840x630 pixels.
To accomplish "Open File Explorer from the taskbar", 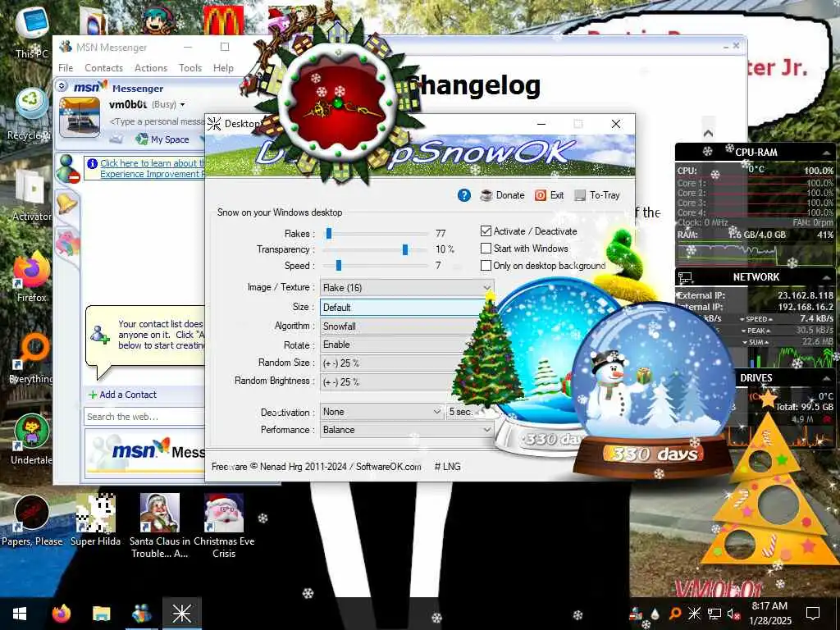I will 101,614.
